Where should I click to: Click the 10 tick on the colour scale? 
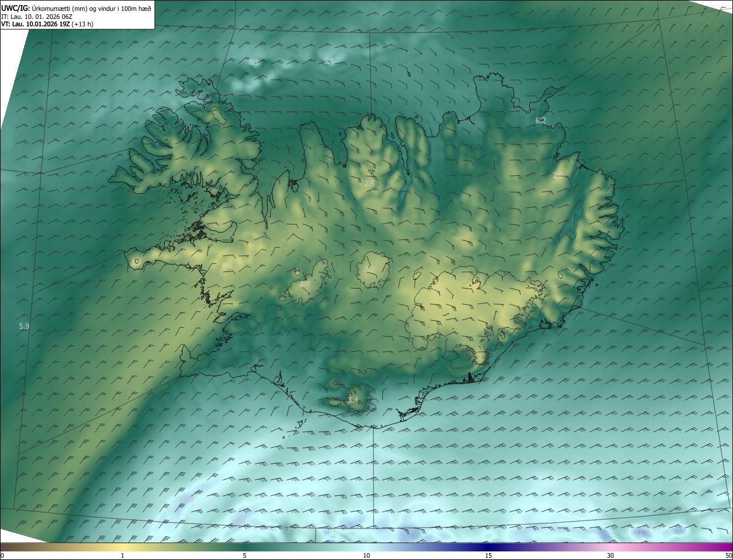366,555
